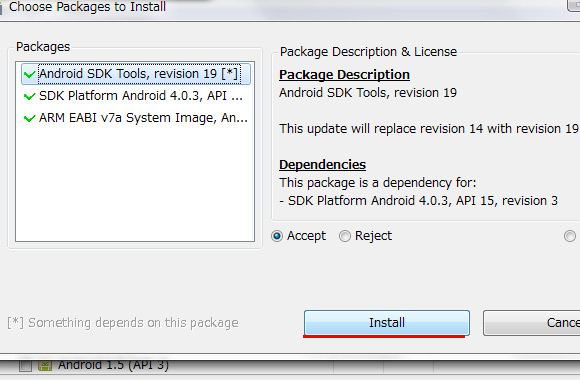The image size is (580, 380).
Task: Click the Cancel button
Action: point(532,323)
